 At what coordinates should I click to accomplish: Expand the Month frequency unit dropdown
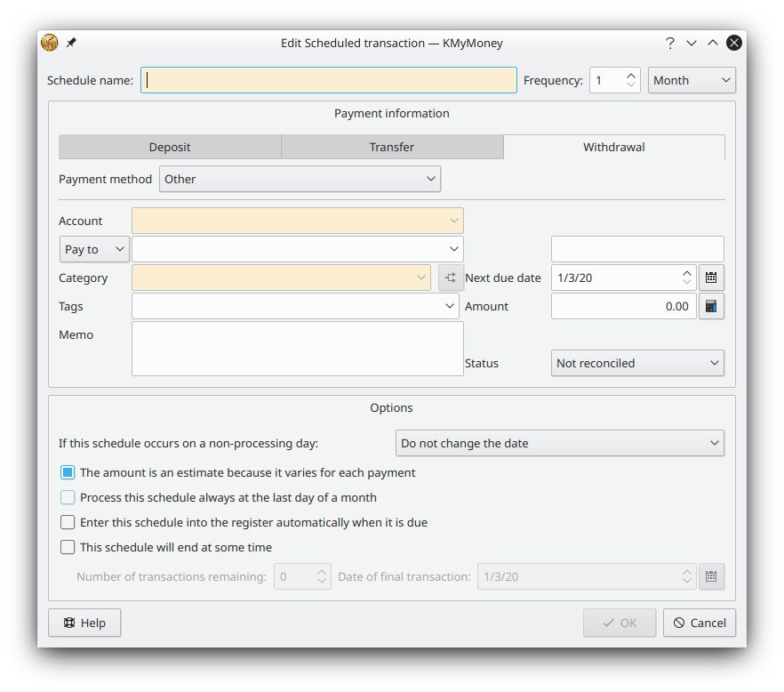pos(692,80)
